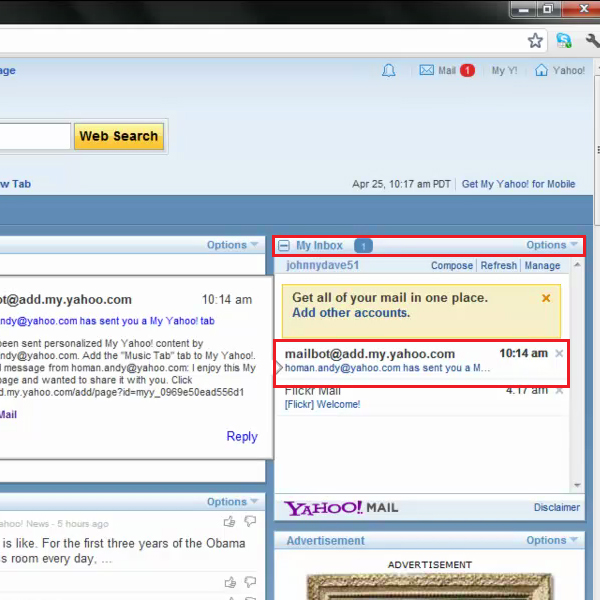Open Options dropdown in My Inbox header
The width and height of the screenshot is (600, 600).
point(551,245)
